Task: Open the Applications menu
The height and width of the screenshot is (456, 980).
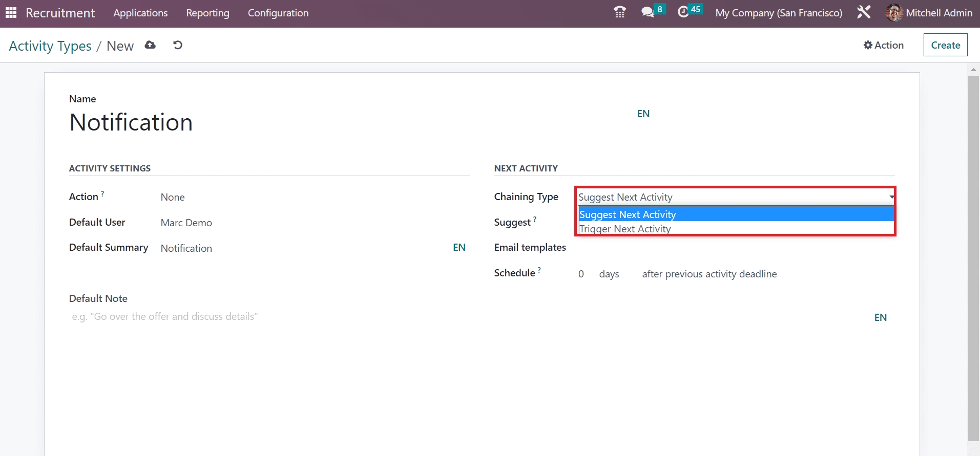Action: click(140, 13)
